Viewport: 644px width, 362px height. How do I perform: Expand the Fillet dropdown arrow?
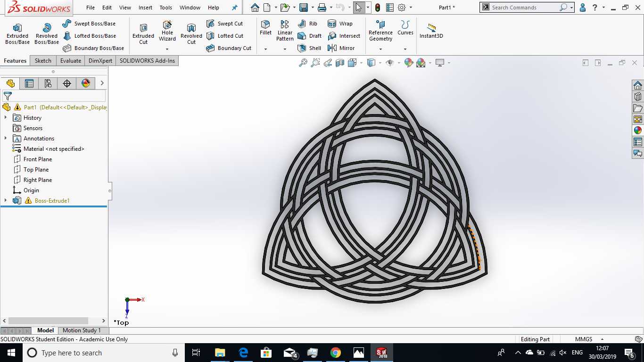265,49
